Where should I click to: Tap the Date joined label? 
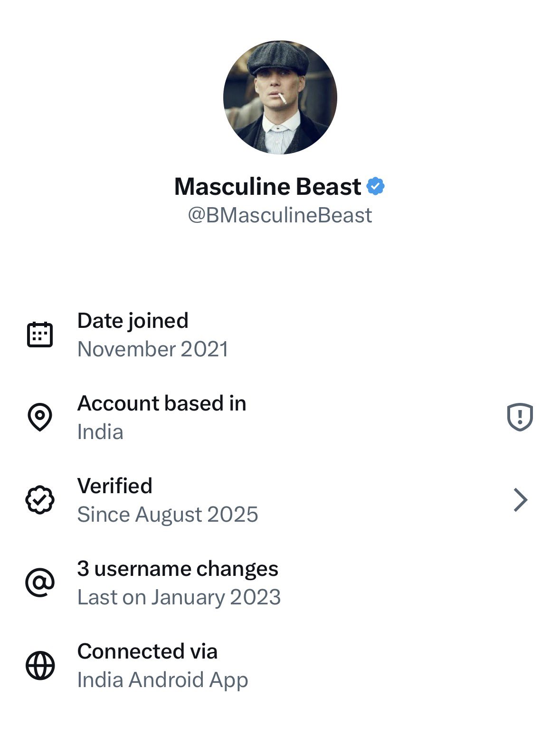click(133, 321)
